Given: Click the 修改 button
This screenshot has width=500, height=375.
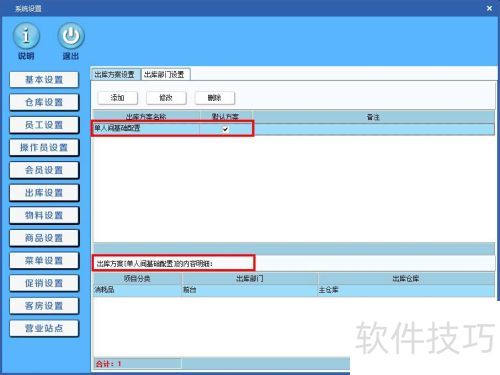Looking at the screenshot, I should click(x=166, y=98).
